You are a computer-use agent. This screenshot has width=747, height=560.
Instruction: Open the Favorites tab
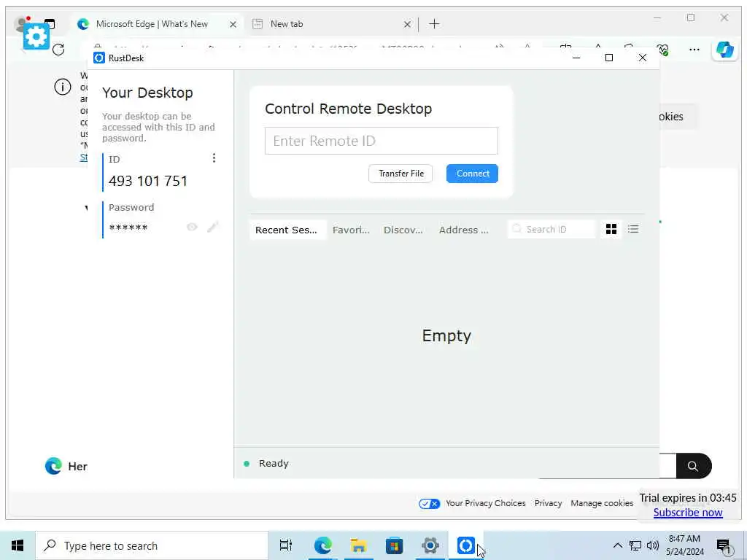click(x=351, y=230)
